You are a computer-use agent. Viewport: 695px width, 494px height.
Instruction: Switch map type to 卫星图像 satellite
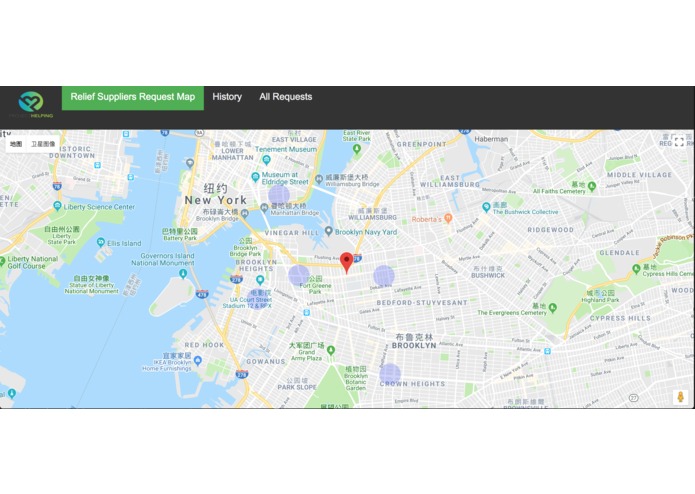(x=43, y=144)
